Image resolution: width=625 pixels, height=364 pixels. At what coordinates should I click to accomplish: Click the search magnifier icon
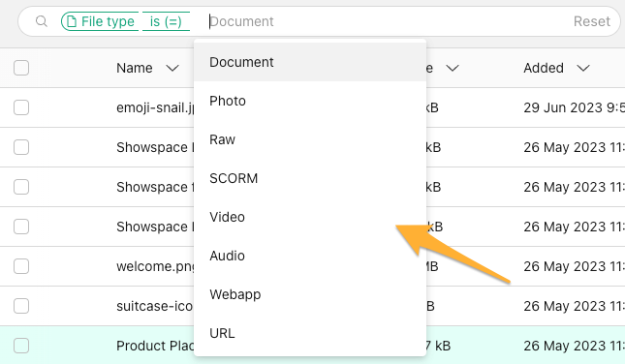(42, 21)
